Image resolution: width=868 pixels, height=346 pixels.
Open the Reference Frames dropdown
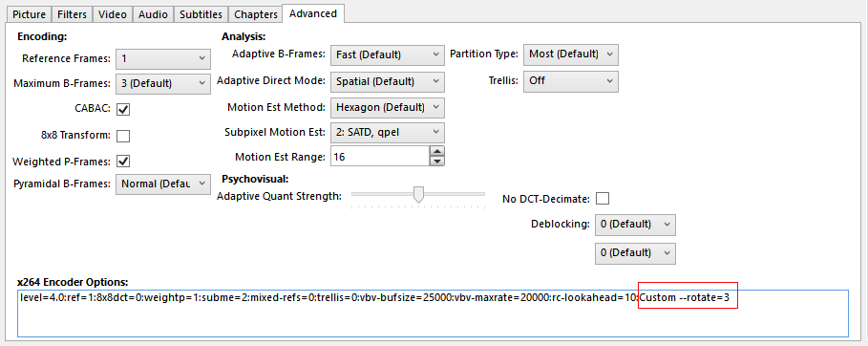[x=162, y=58]
